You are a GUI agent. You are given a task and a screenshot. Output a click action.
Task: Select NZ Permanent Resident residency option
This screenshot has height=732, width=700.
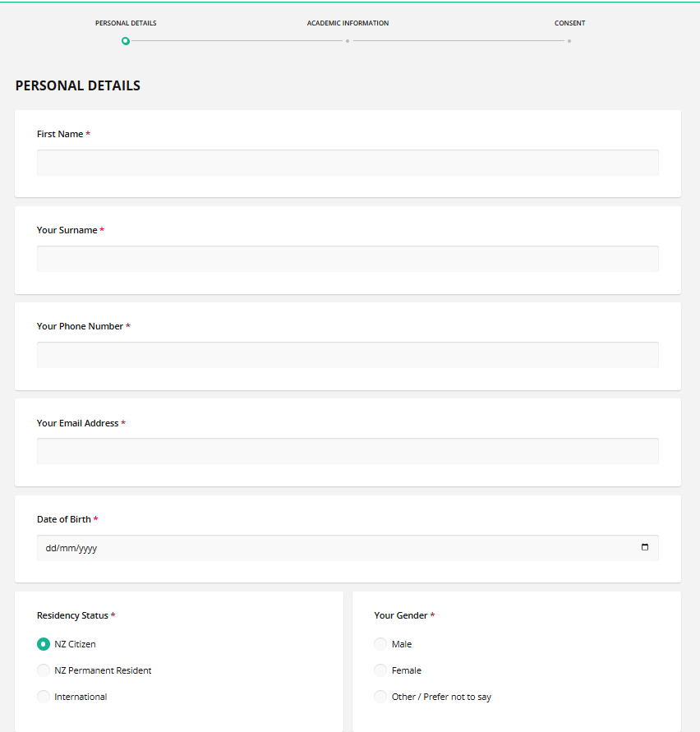point(44,670)
